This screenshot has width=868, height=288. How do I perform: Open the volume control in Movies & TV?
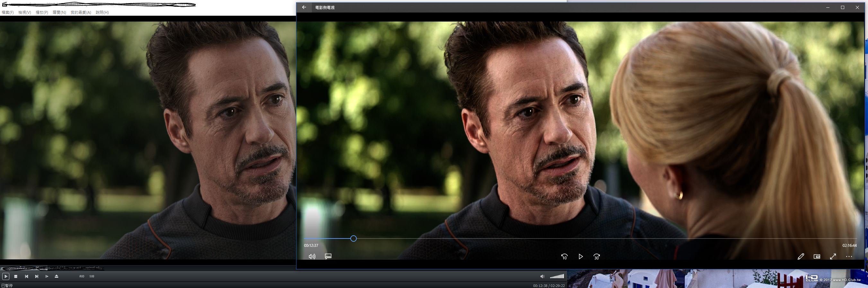(x=312, y=256)
